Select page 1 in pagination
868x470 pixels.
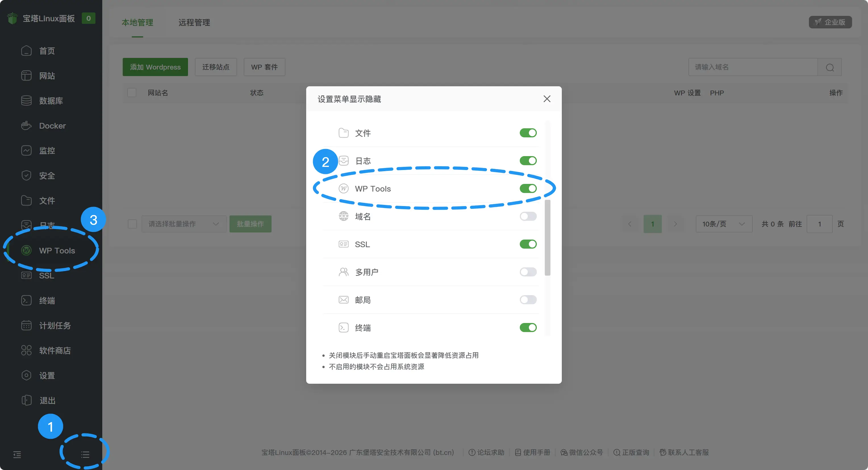(x=652, y=224)
